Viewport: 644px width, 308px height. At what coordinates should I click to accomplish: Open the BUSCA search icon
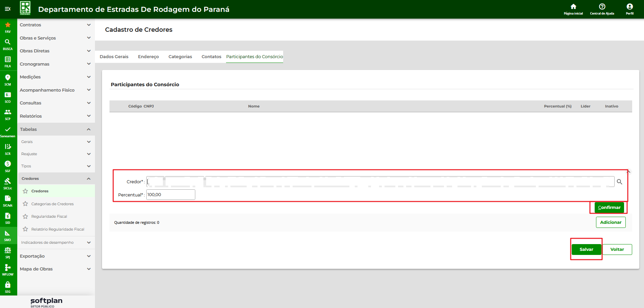pos(8,42)
